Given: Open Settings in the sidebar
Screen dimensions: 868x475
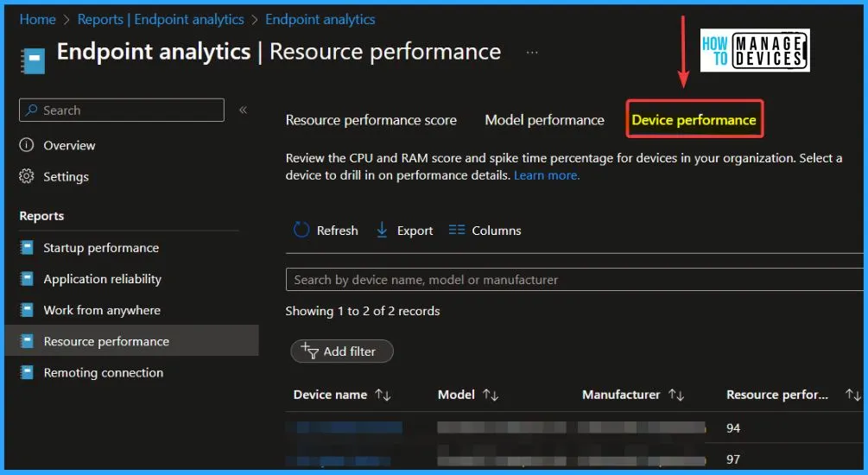Looking at the screenshot, I should pos(66,176).
